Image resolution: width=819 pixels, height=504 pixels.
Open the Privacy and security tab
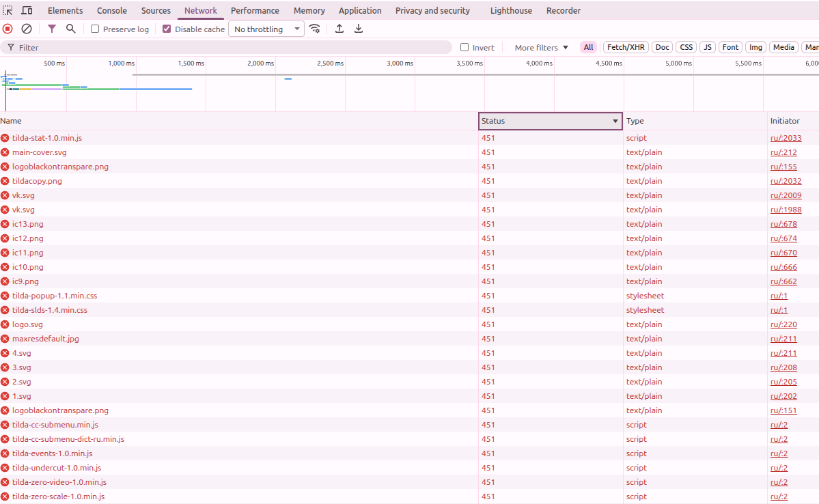pyautogui.click(x=432, y=10)
